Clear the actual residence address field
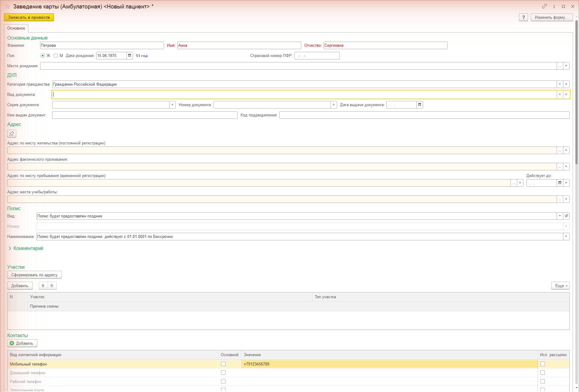The height and width of the screenshot is (392, 579). click(x=566, y=166)
